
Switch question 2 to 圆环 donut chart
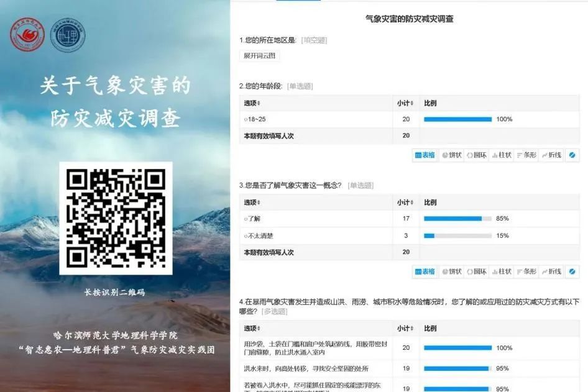tap(476, 155)
